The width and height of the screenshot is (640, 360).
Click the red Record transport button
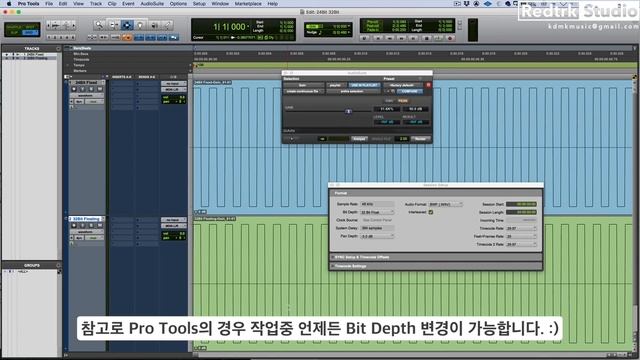(450, 38)
